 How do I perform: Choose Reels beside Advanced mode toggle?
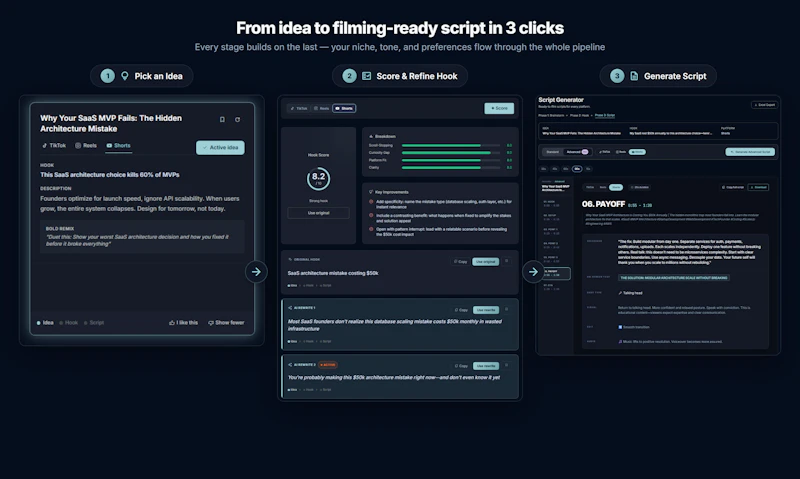pyautogui.click(x=620, y=152)
